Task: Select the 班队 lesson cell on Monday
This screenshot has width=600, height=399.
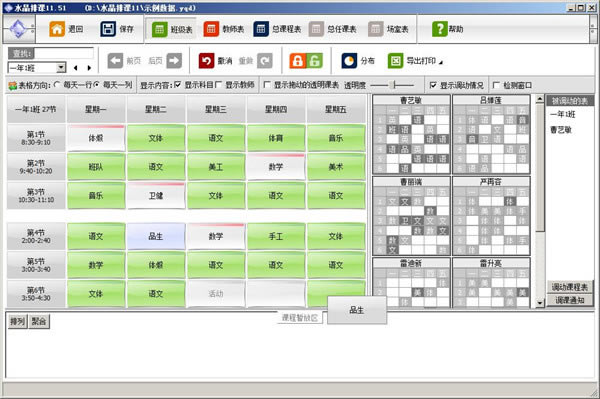Action: 96,167
